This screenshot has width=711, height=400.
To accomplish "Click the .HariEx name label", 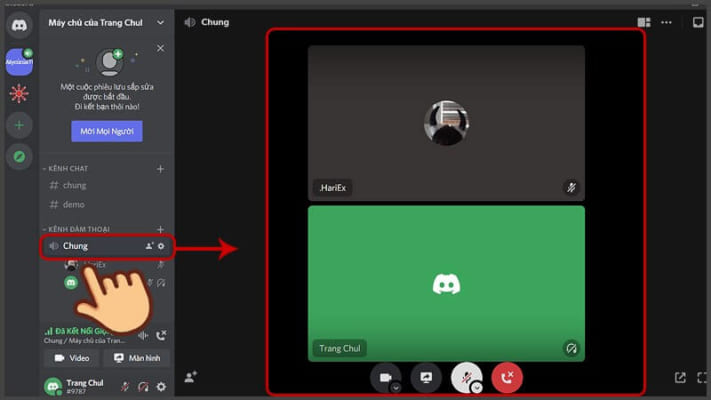I will (x=332, y=188).
